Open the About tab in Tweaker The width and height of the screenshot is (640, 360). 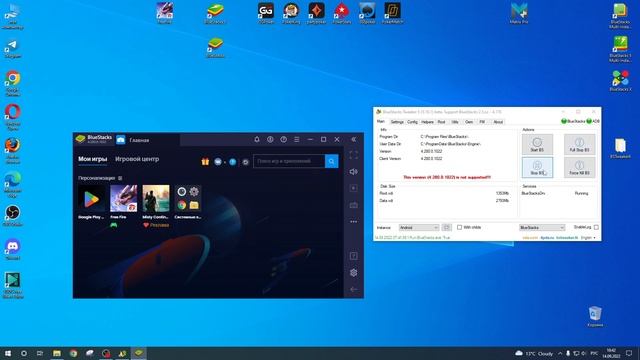498,122
